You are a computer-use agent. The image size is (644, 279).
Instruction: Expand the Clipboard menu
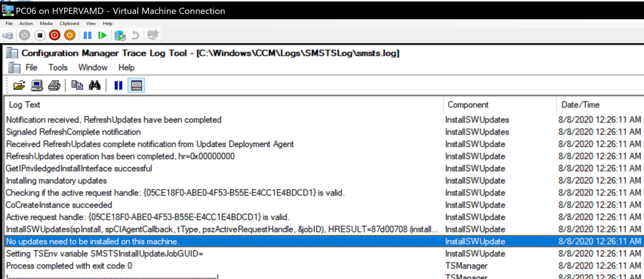[69, 23]
